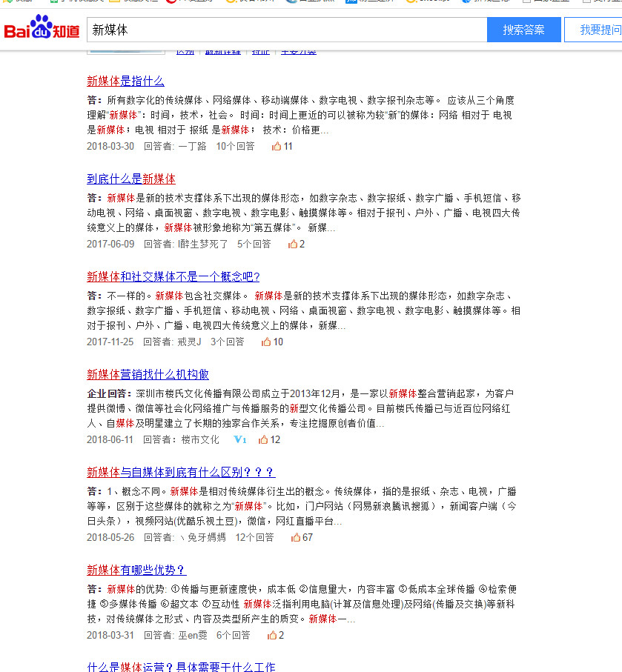Select the 主要分类 filter link
This screenshot has width=622, height=672.
[x=300, y=50]
